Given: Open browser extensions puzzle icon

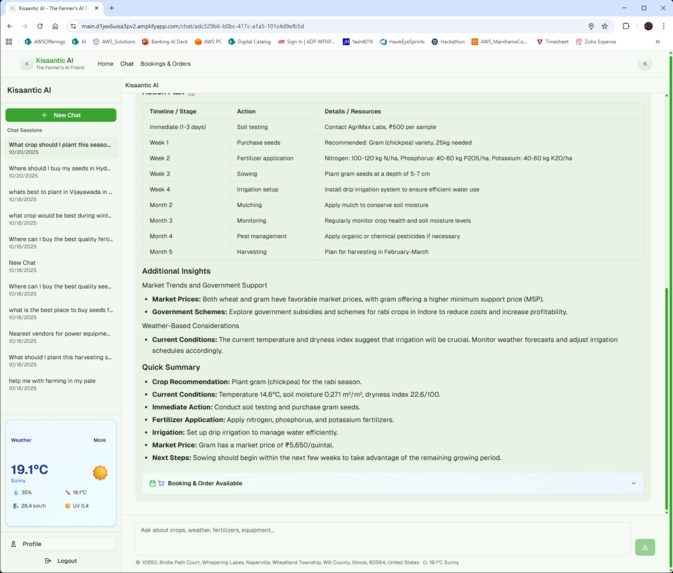Looking at the screenshot, I should [x=626, y=26].
